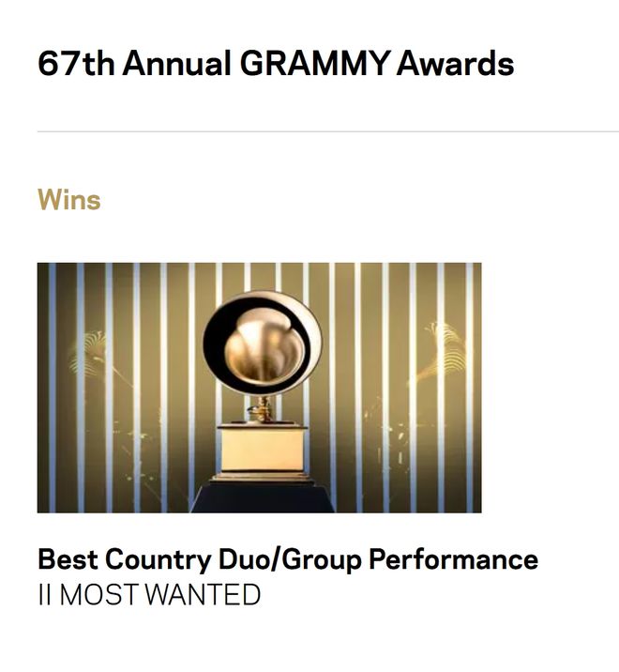
Task: Click the word Annual in the heading
Action: coord(177,64)
